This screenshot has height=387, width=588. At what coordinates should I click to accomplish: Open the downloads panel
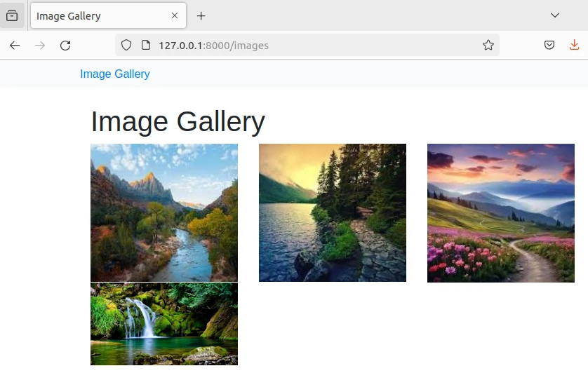click(574, 46)
